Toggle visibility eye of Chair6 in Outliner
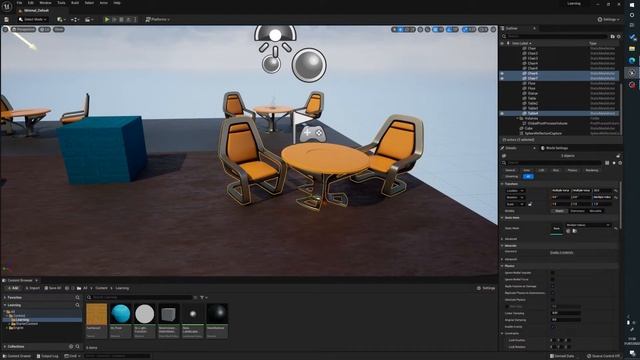Screen dimensions: 640x360 [502, 73]
